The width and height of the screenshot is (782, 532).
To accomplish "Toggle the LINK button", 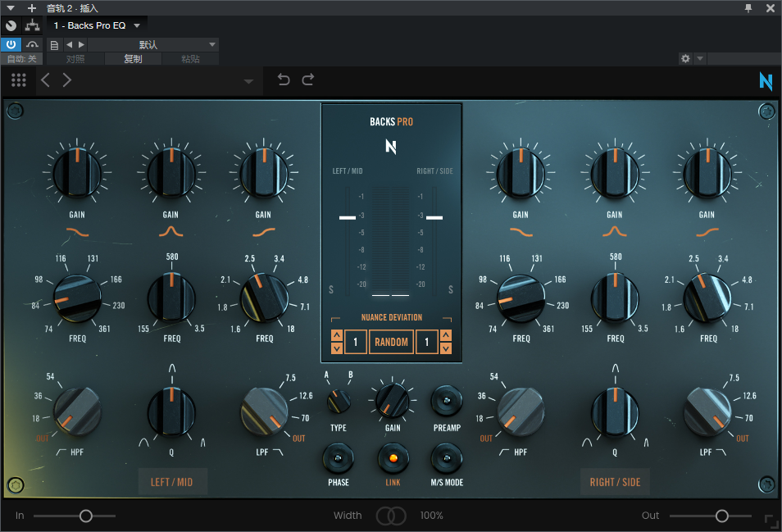I will click(x=393, y=458).
